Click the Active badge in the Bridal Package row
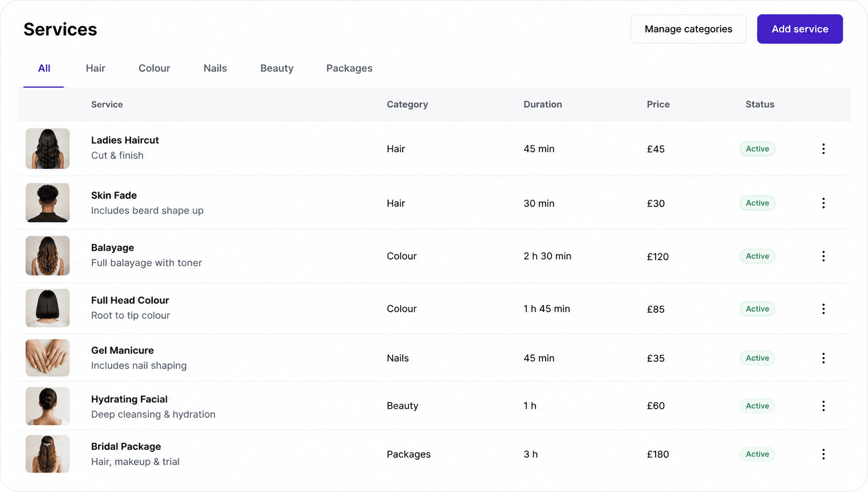Viewport: 868px width, 492px height. click(757, 454)
